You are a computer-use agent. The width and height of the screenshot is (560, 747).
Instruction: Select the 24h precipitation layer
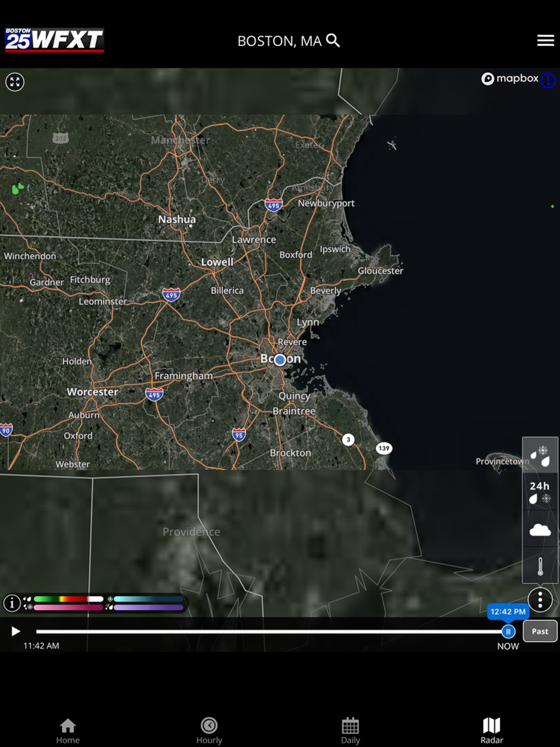click(x=540, y=492)
